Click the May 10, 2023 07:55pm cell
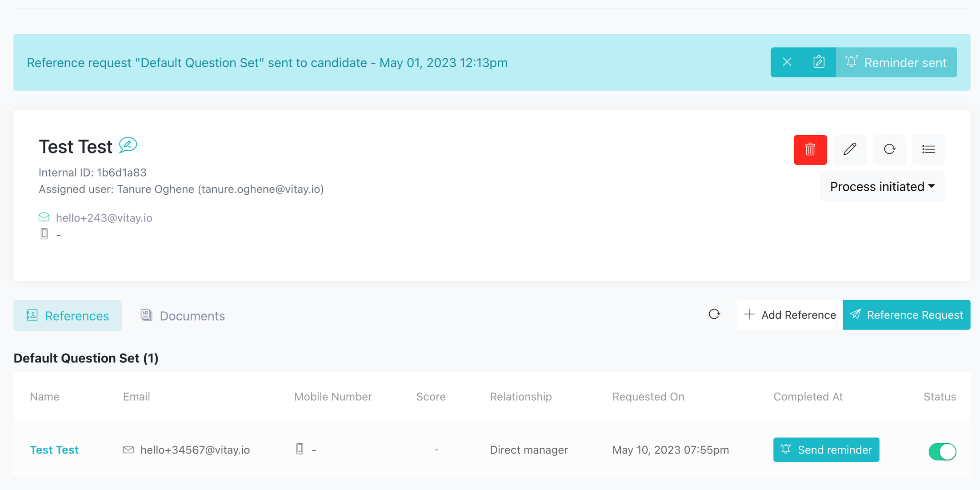This screenshot has width=980, height=490. [671, 450]
